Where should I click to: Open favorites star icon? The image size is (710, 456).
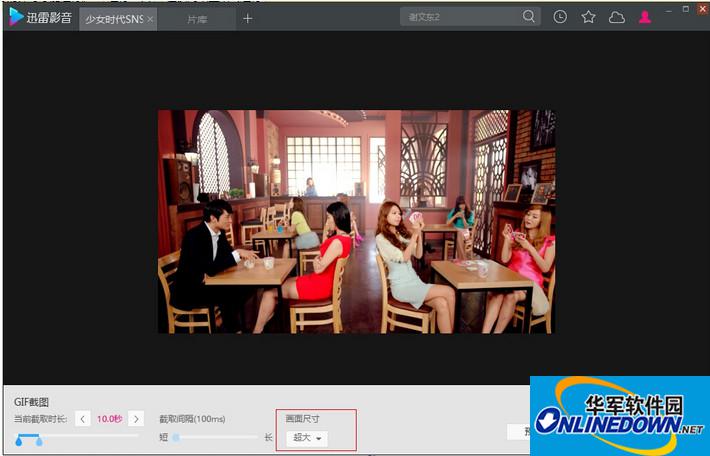(588, 17)
